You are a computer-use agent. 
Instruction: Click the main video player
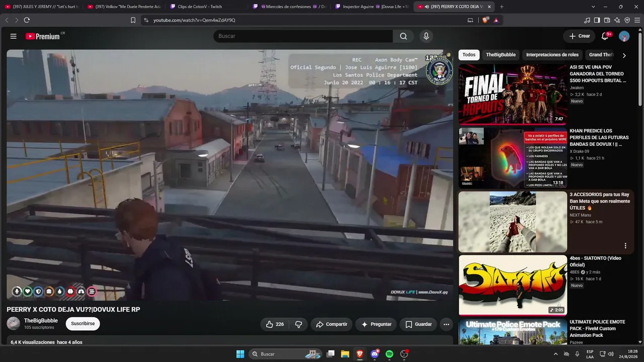click(x=230, y=175)
